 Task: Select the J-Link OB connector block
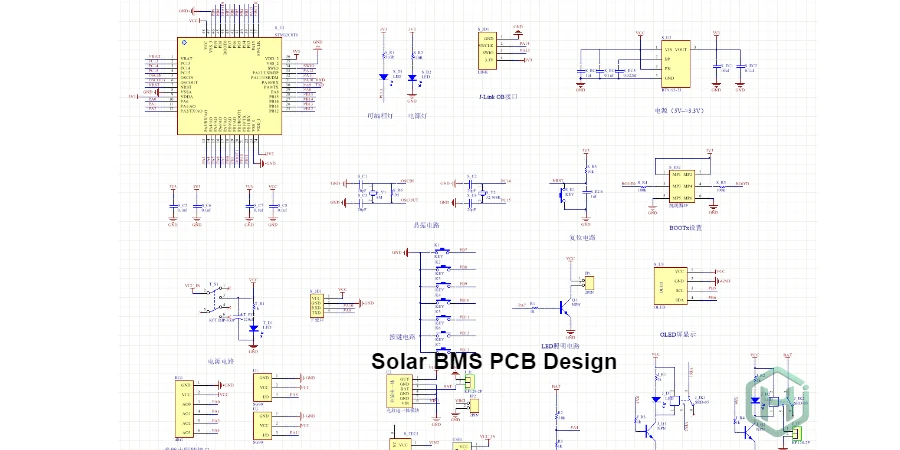487,51
